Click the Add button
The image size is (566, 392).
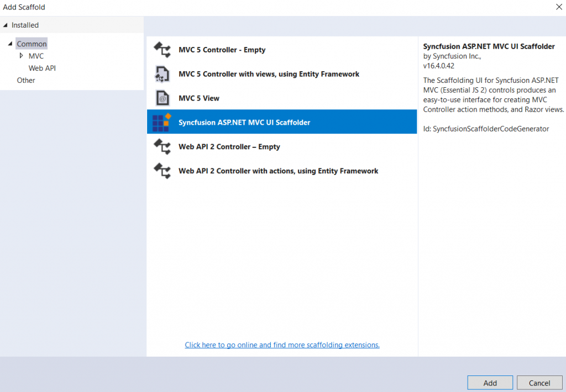(x=490, y=383)
